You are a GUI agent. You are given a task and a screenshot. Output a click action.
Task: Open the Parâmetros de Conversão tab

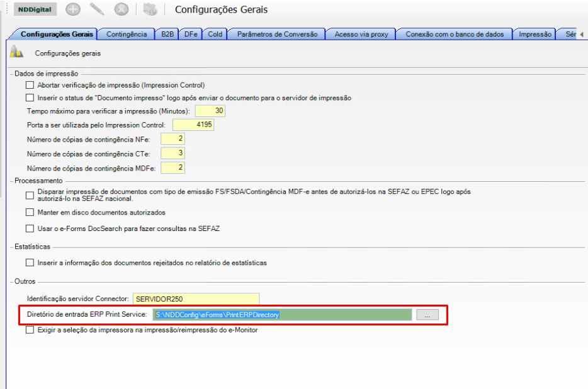(x=277, y=34)
